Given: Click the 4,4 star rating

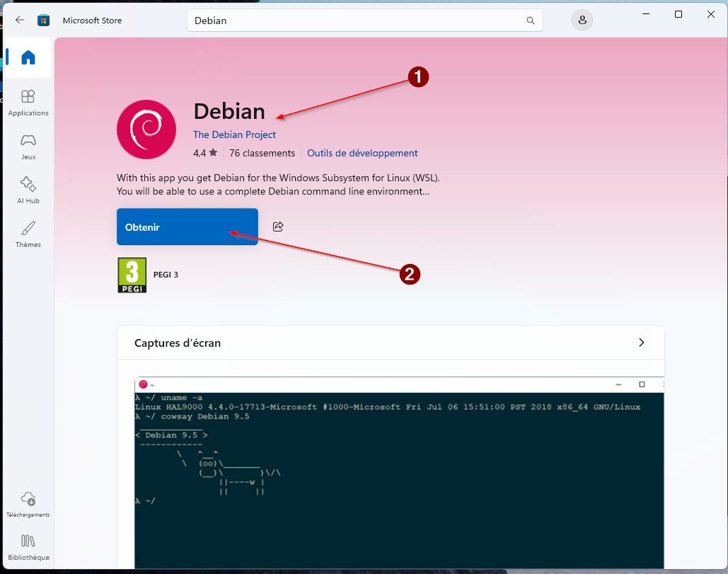Looking at the screenshot, I should tap(205, 153).
